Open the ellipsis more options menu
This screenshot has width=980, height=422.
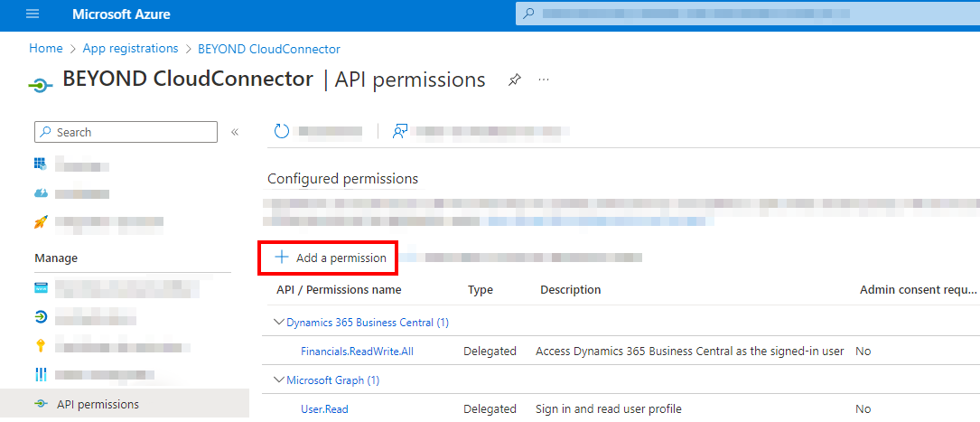click(x=544, y=80)
